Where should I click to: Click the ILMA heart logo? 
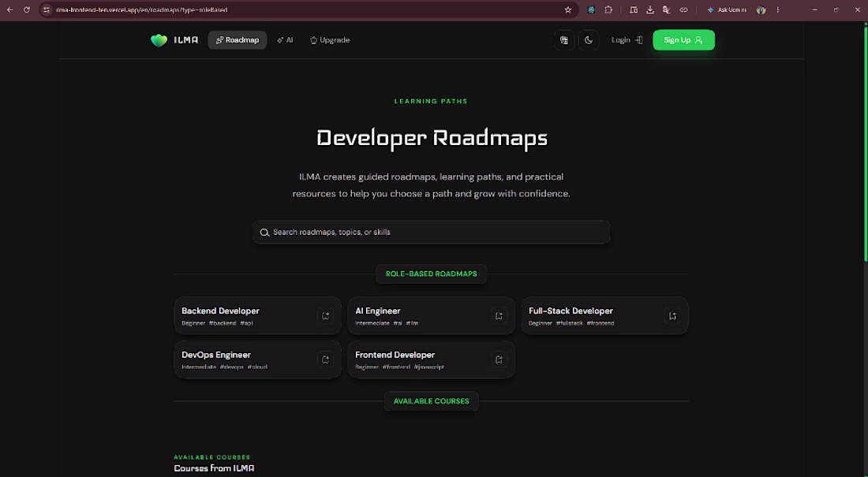click(159, 40)
